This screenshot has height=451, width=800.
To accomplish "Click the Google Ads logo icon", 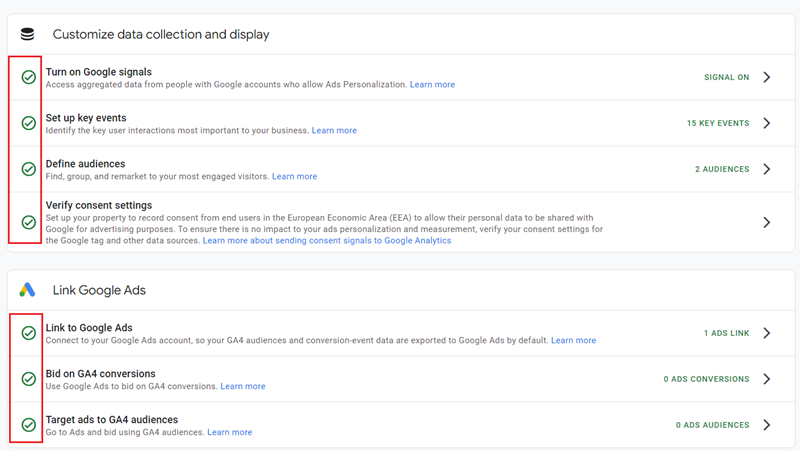I will point(28,290).
